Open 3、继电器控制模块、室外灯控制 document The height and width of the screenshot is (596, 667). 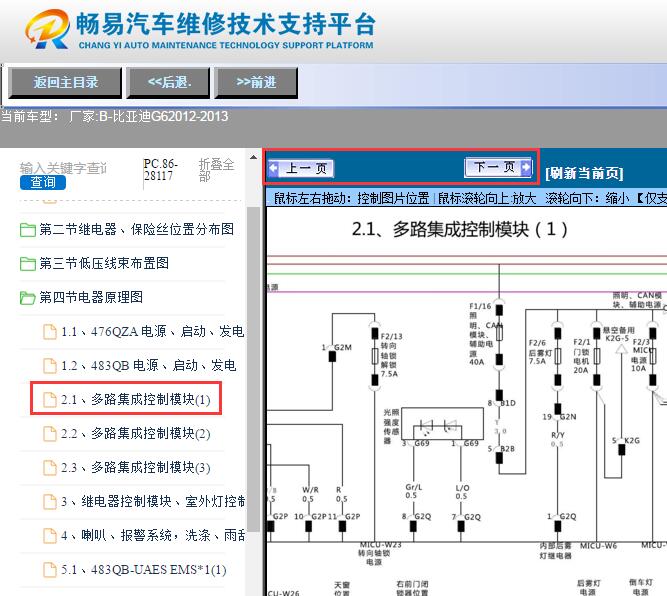coord(153,502)
